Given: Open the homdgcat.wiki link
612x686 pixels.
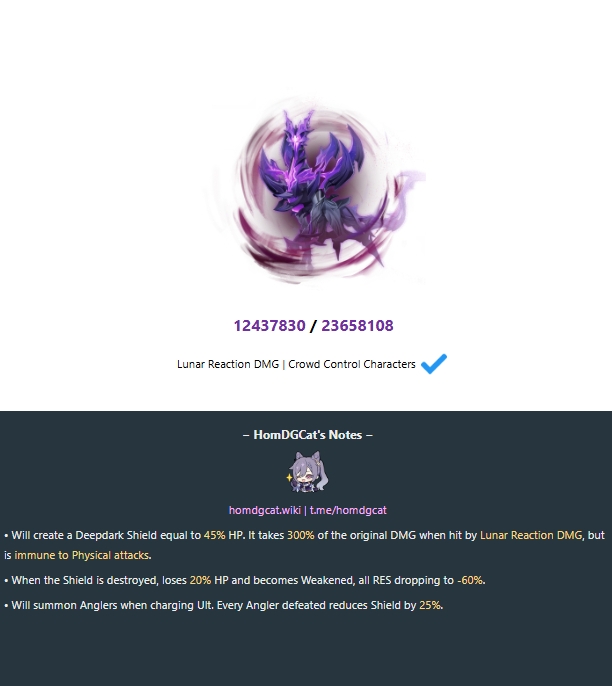Looking at the screenshot, I should click(265, 510).
